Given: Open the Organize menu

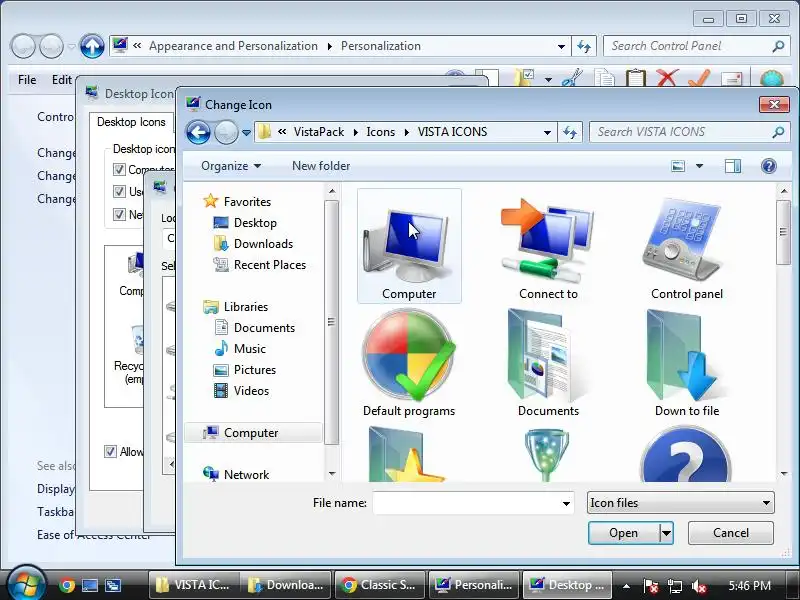Looking at the screenshot, I should coord(231,166).
